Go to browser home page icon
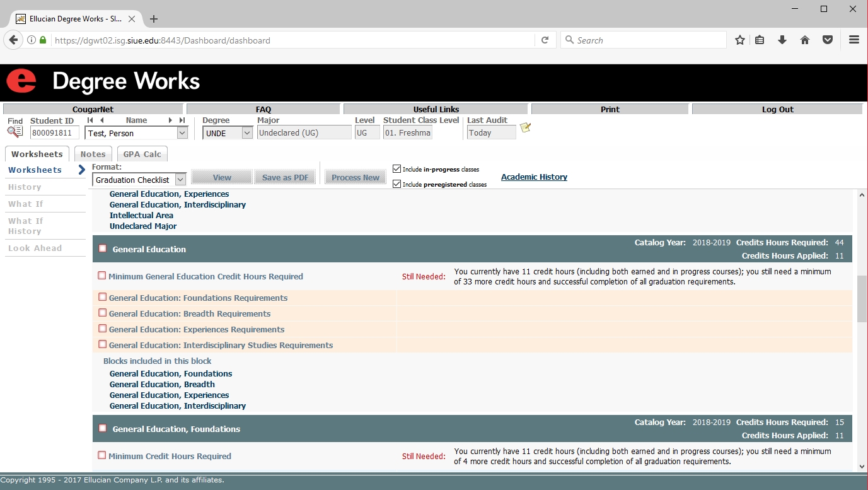This screenshot has height=490, width=868. click(805, 40)
